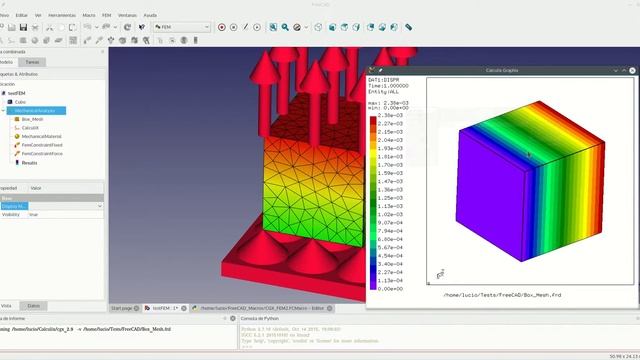Open the redo history dropdown arrow
The width and height of the screenshot is (640, 360).
[116, 27]
